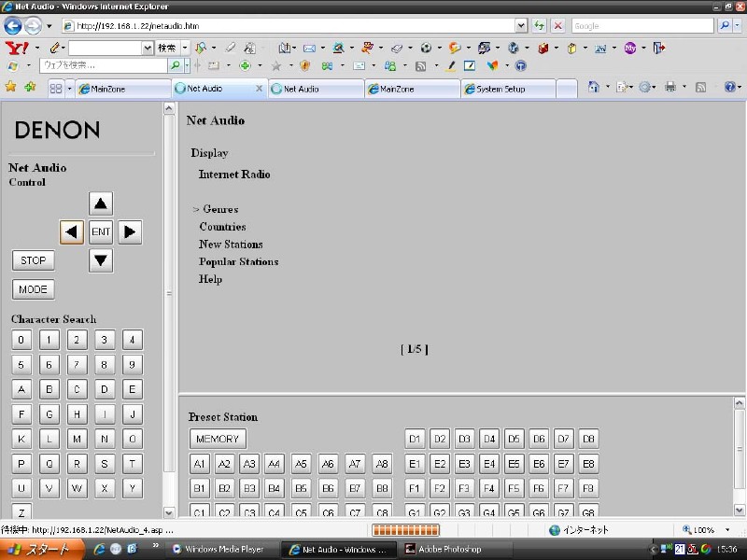Expand the address bar URL dropdown

[521, 26]
